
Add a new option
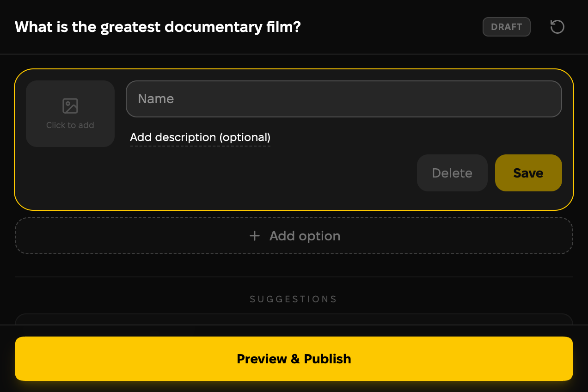294,236
